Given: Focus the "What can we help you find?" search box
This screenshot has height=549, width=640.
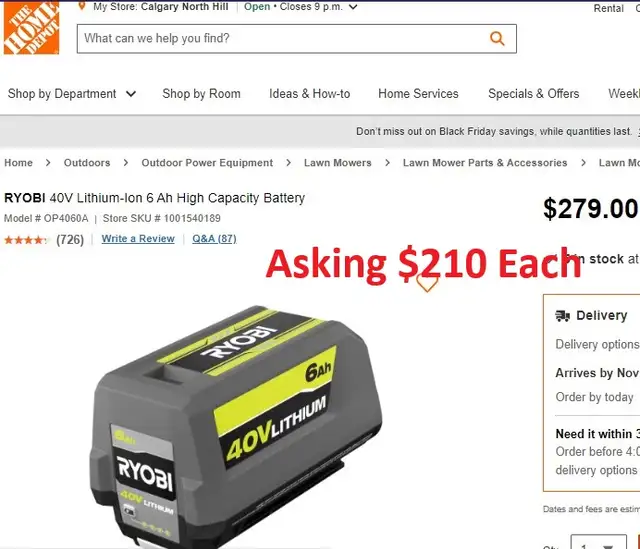Looking at the screenshot, I should click(297, 39).
